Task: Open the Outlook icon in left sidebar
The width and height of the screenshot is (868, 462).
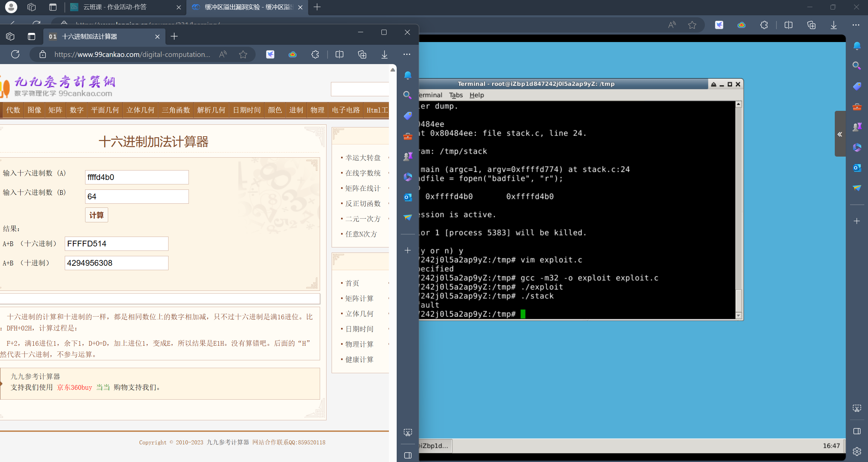Action: point(408,197)
